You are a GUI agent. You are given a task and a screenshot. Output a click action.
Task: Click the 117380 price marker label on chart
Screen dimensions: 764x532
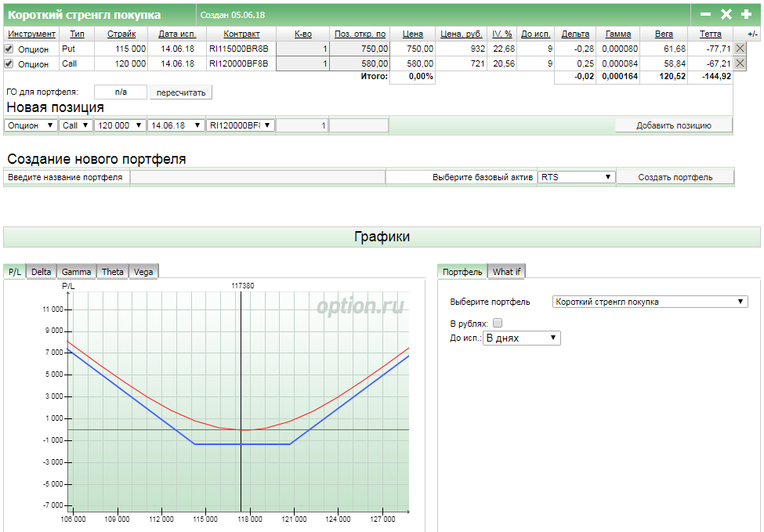[x=242, y=286]
